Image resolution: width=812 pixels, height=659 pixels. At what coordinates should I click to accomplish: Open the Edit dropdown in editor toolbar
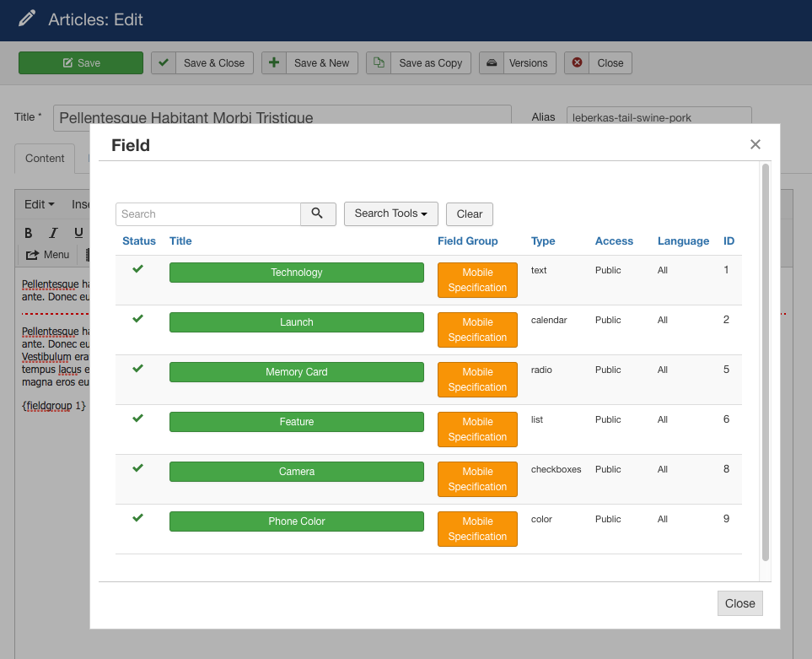[x=38, y=203]
